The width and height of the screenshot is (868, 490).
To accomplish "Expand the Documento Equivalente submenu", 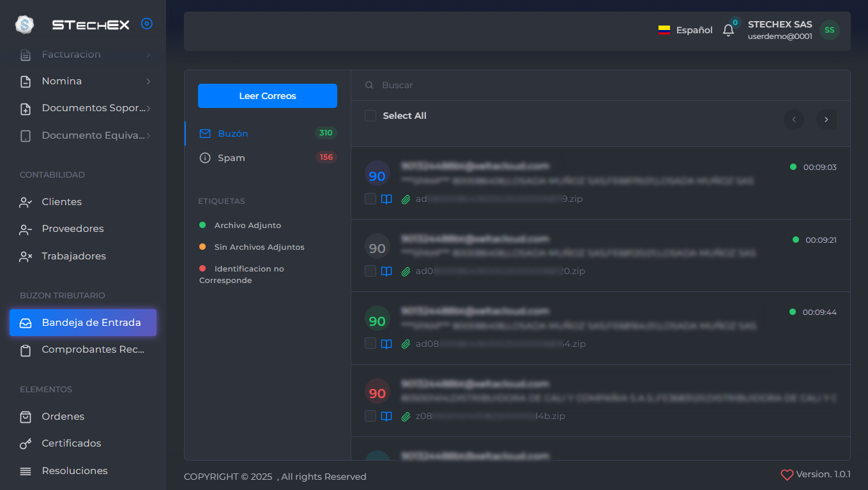I will click(x=148, y=135).
